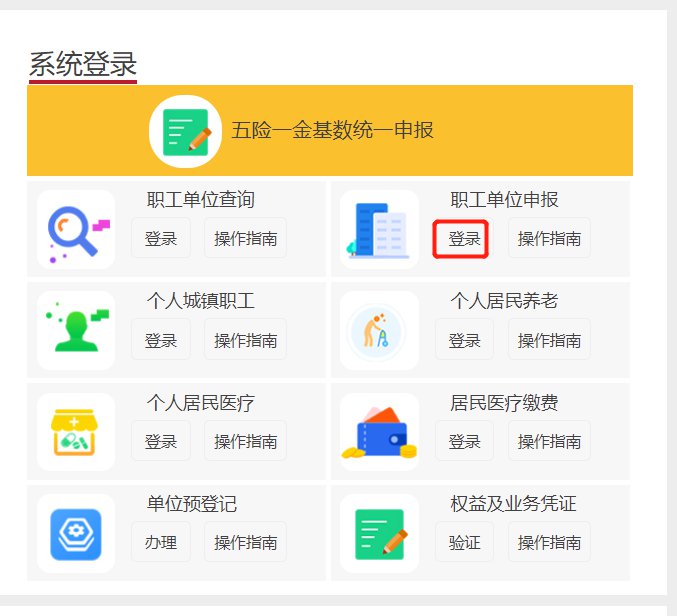Open 操作指南 for 职工单位查询
Viewport: 677px width, 616px height.
click(x=245, y=238)
